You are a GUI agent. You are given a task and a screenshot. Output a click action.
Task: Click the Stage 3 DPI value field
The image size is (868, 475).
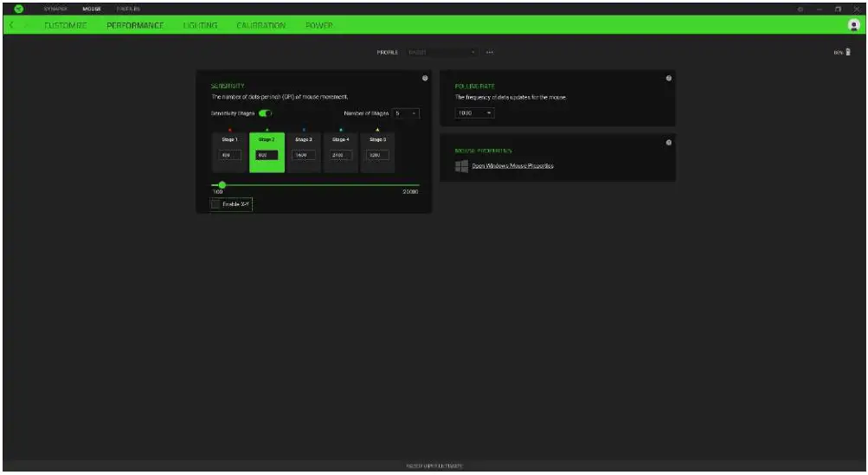(304, 155)
